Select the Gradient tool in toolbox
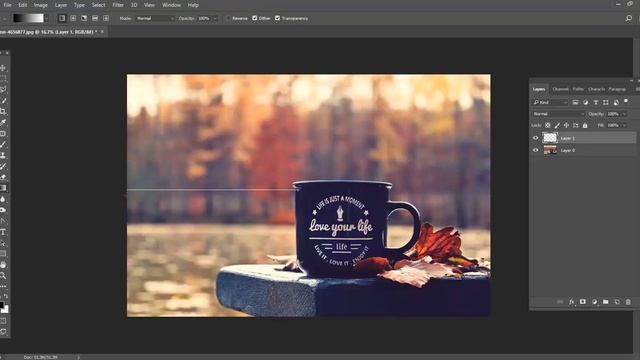 (3, 188)
